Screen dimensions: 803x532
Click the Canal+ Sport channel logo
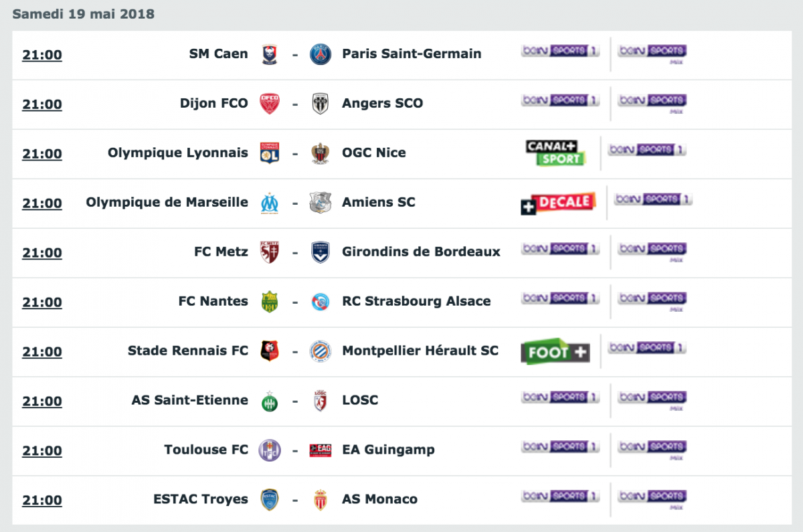pos(555,153)
